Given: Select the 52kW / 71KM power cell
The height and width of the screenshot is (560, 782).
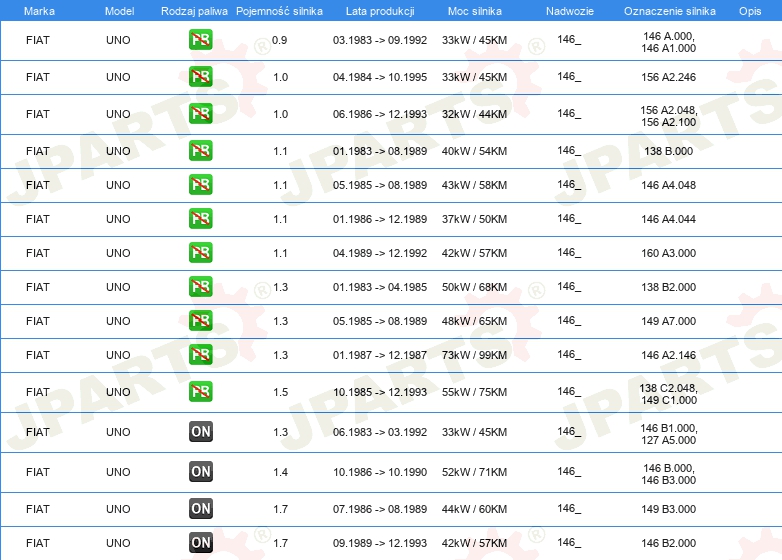Looking at the screenshot, I should click(474, 472).
